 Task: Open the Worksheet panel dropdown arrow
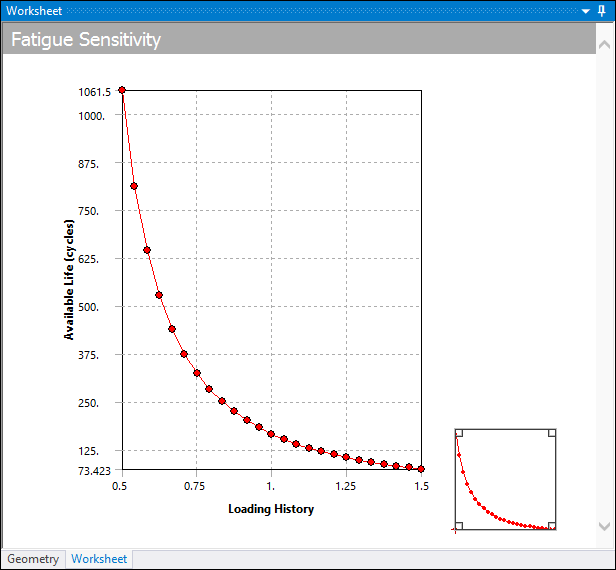585,11
